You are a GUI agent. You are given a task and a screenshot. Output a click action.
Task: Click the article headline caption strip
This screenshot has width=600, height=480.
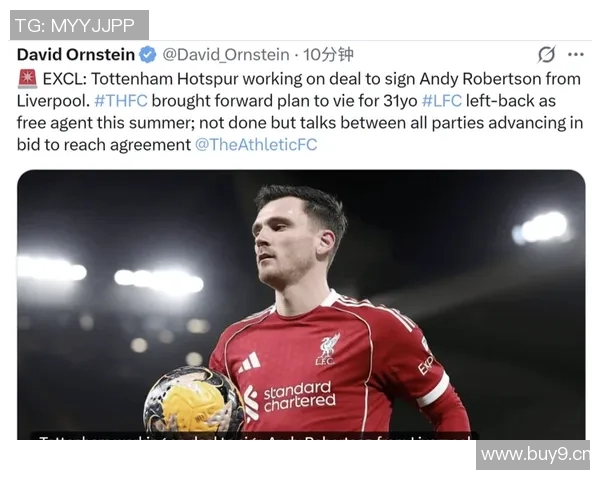pos(254,436)
